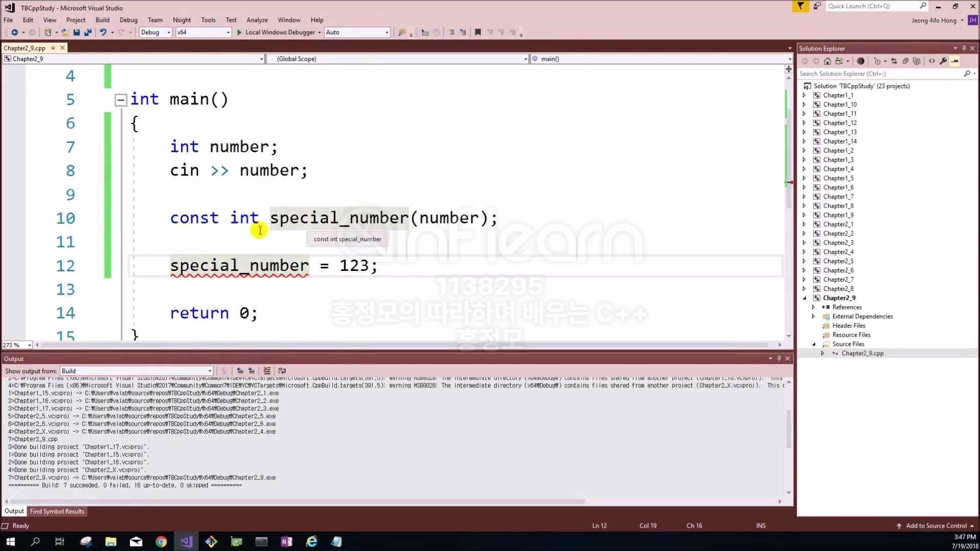Open the Debug menu
This screenshot has width=980, height=551.
tap(129, 20)
